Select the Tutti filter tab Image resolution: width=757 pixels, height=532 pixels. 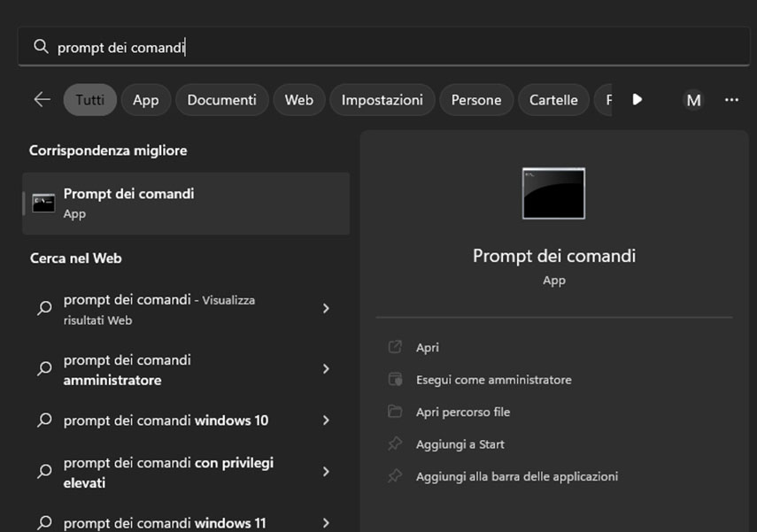[x=89, y=100]
